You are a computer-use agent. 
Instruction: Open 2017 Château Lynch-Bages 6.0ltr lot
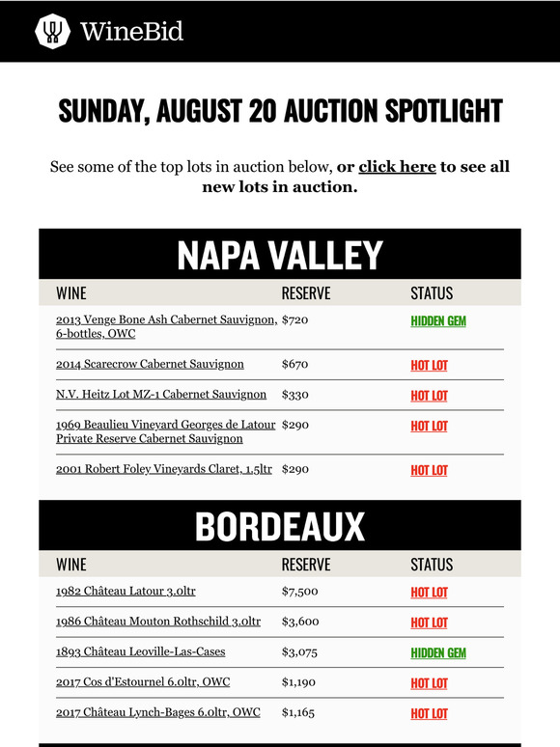tap(158, 712)
